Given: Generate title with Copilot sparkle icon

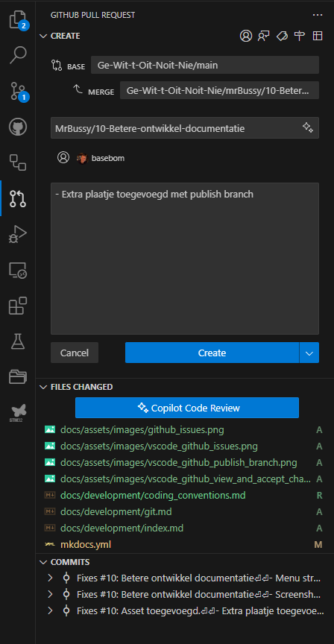Looking at the screenshot, I should pyautogui.click(x=308, y=127).
